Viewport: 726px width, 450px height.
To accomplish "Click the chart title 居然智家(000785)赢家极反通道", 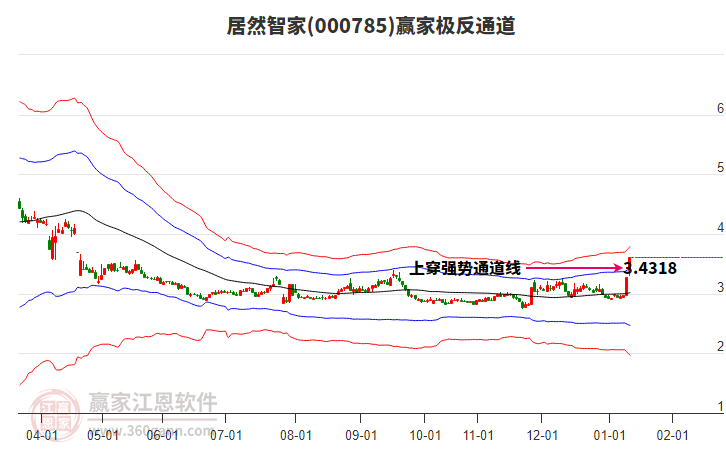I will click(x=371, y=25).
